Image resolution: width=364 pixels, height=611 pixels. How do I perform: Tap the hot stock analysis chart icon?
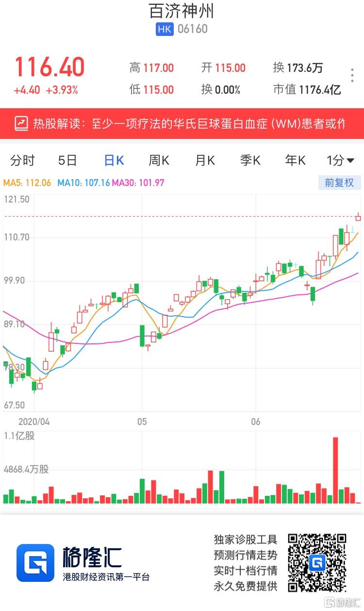click(x=21, y=123)
